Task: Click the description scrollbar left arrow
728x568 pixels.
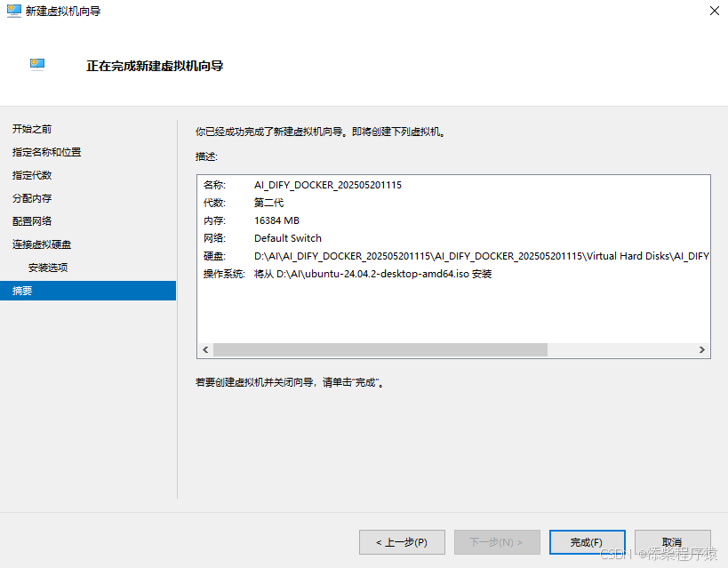Action: coord(205,349)
